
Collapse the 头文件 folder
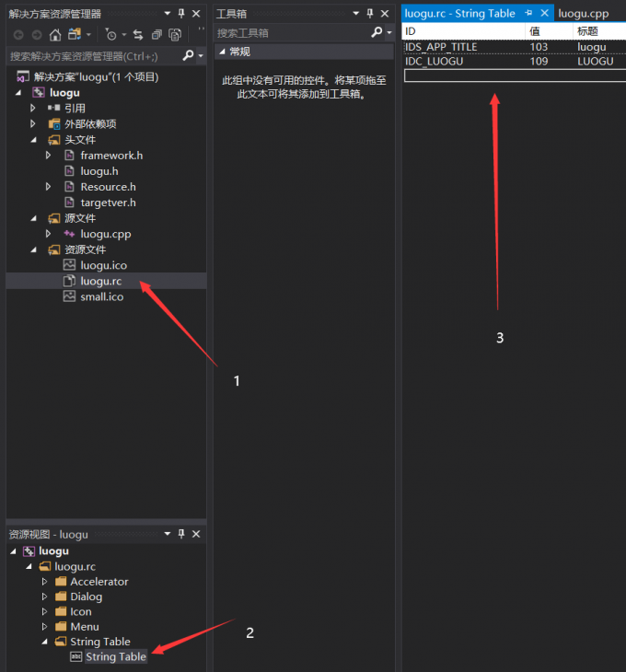[x=33, y=140]
